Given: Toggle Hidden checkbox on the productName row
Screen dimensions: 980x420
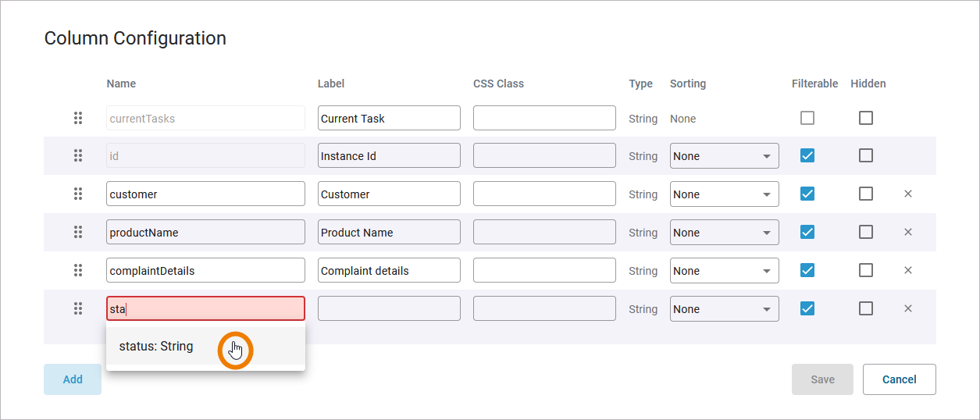Looking at the screenshot, I should coord(866,232).
